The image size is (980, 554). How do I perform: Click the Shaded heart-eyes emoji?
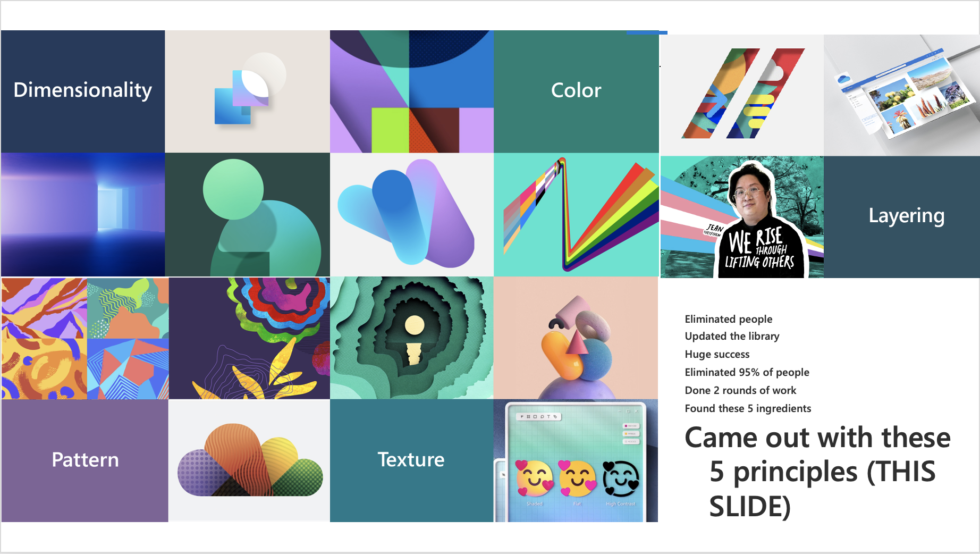pos(534,478)
